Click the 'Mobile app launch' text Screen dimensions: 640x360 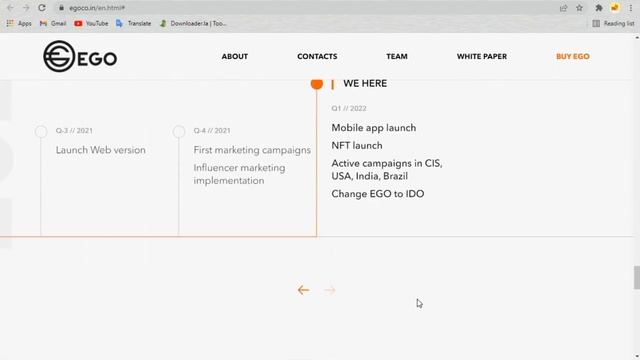click(373, 128)
